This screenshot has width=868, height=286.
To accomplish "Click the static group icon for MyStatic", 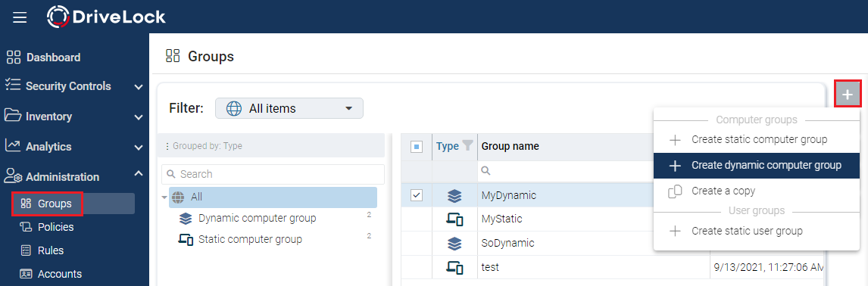I will coord(454,219).
